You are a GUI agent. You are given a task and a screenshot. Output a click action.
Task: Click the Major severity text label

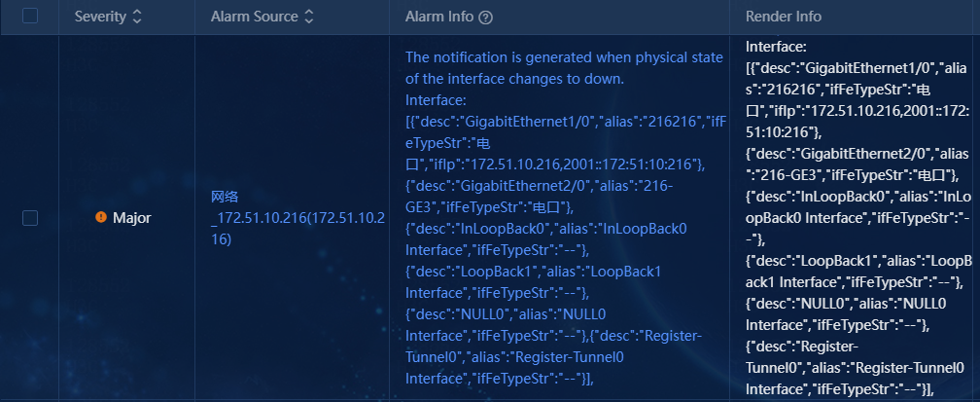click(x=132, y=218)
